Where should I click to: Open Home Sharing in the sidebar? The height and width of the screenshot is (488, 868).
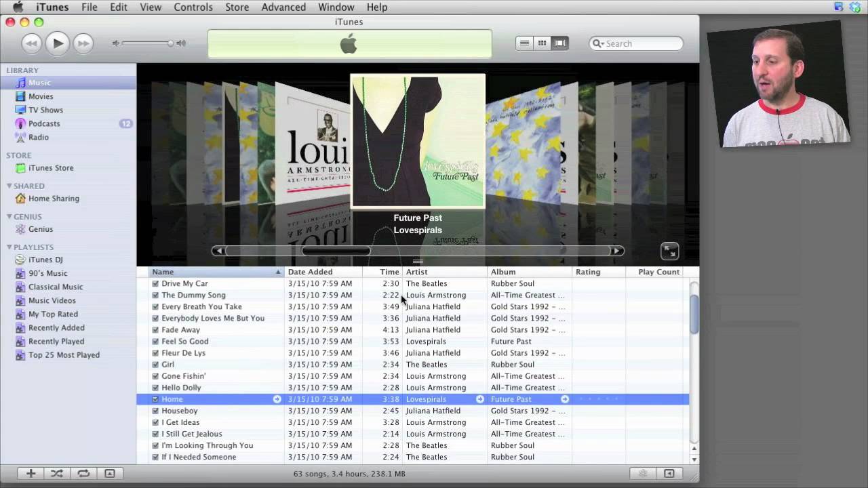54,199
